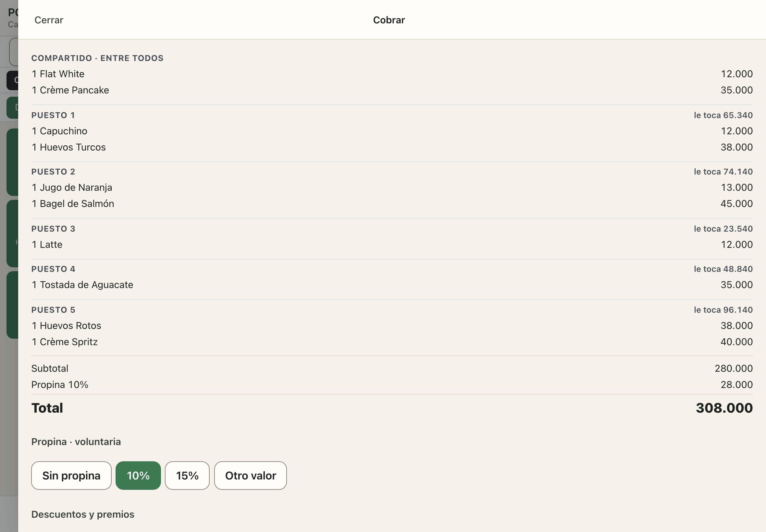Click the Crème Pancake line item
This screenshot has height=532, width=766.
392,90
